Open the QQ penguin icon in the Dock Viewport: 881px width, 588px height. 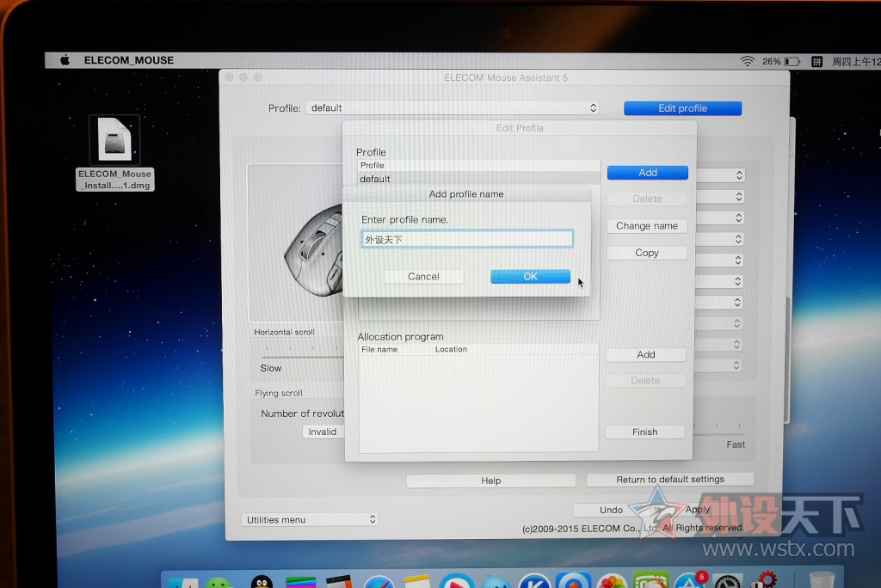click(262, 582)
